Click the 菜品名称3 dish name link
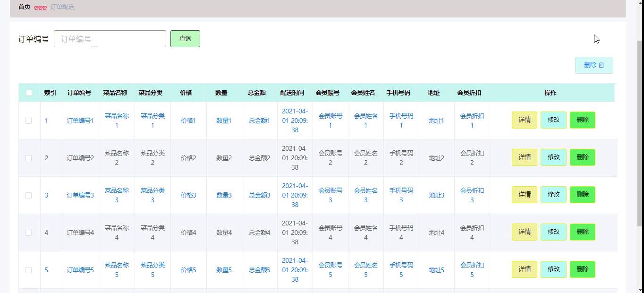644x293 pixels. point(117,194)
